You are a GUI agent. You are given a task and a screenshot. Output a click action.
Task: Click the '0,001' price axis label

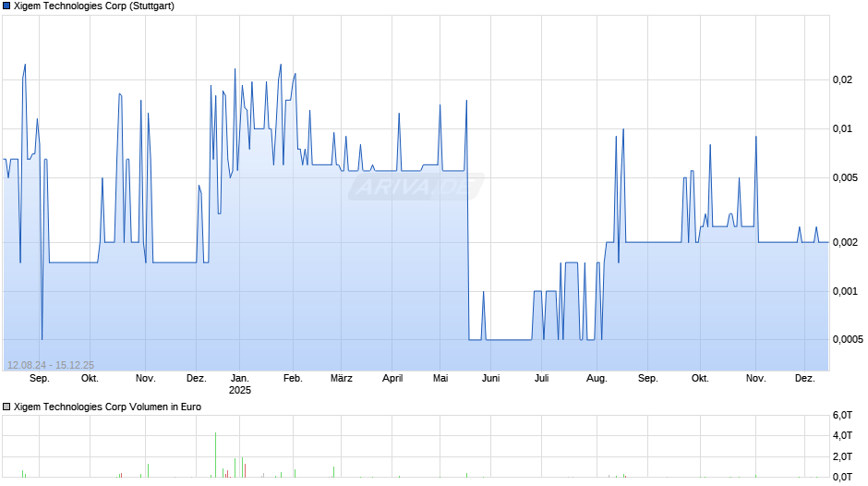[x=845, y=291]
